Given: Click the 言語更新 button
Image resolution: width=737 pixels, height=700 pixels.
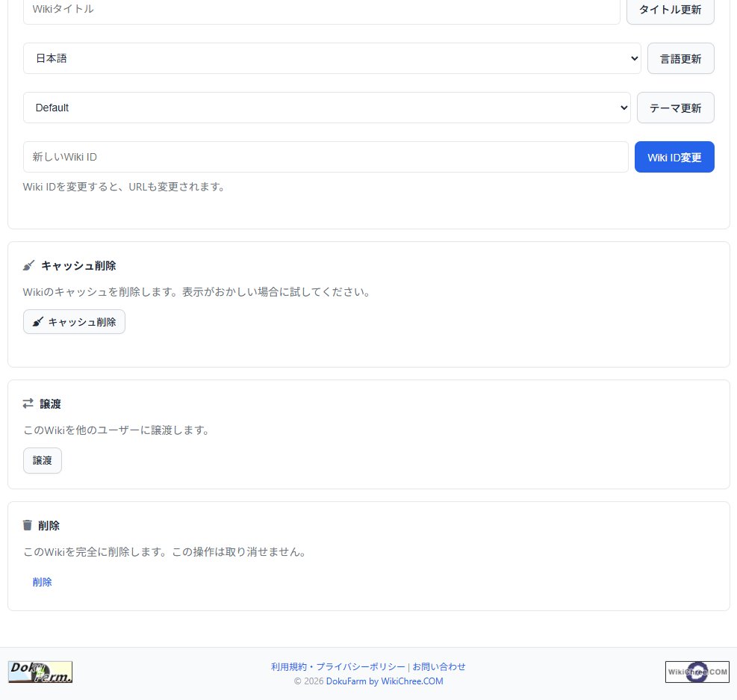Looking at the screenshot, I should pos(680,58).
